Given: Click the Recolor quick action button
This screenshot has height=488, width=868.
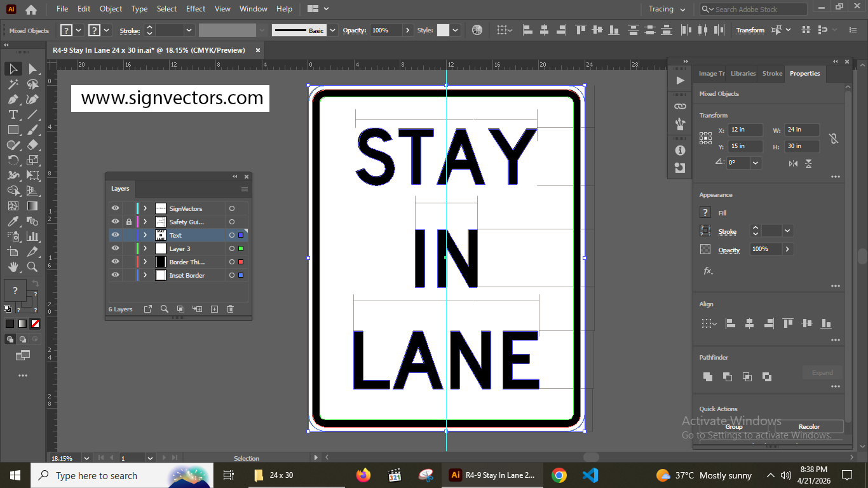Looking at the screenshot, I should click(x=808, y=426).
